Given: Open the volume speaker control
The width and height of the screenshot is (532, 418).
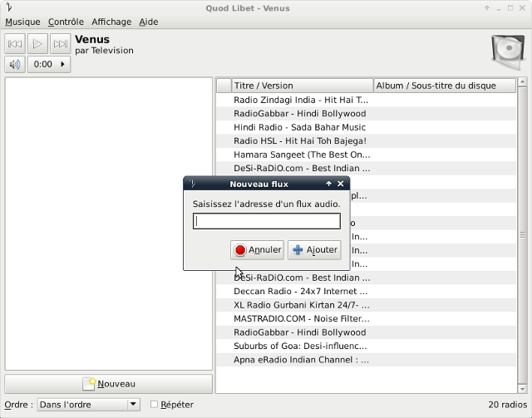Looking at the screenshot, I should (15, 64).
